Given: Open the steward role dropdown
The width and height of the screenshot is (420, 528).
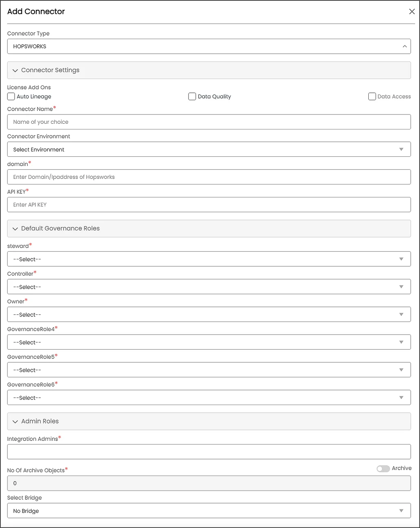Looking at the screenshot, I should tap(209, 259).
